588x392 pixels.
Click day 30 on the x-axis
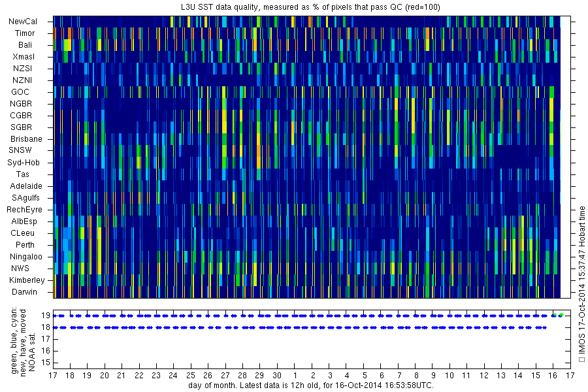click(x=277, y=376)
